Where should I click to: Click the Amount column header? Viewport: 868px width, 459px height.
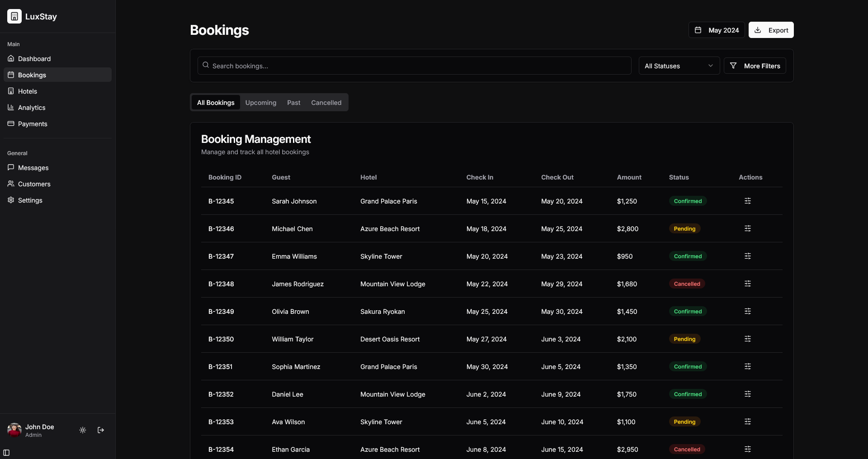pyautogui.click(x=629, y=177)
